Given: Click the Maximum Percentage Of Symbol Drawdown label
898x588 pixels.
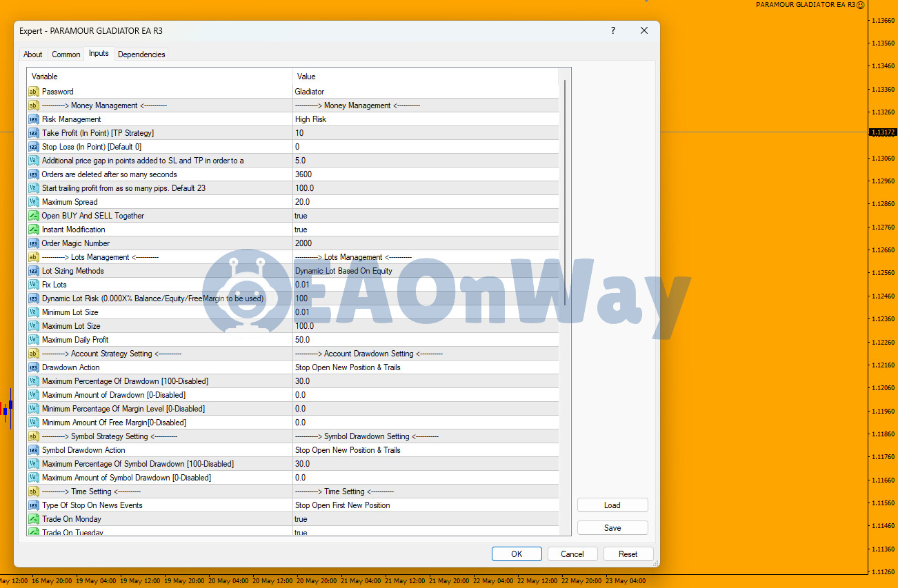Looking at the screenshot, I should pos(138,464).
